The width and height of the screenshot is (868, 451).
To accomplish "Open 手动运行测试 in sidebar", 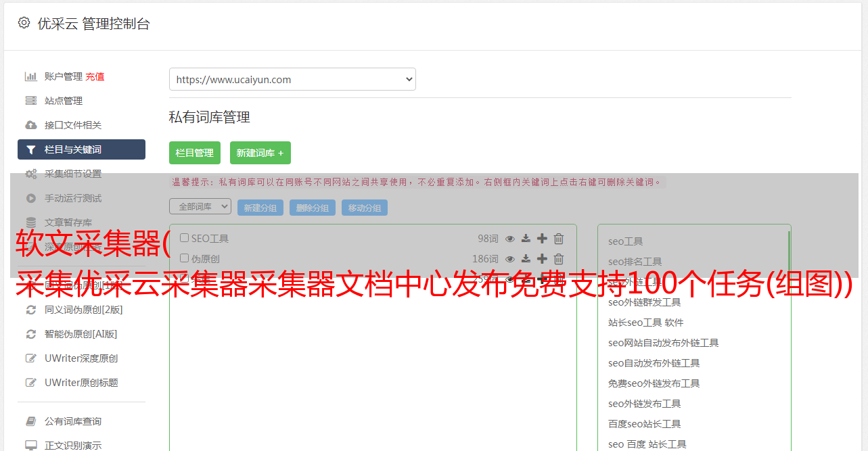I will 73,198.
